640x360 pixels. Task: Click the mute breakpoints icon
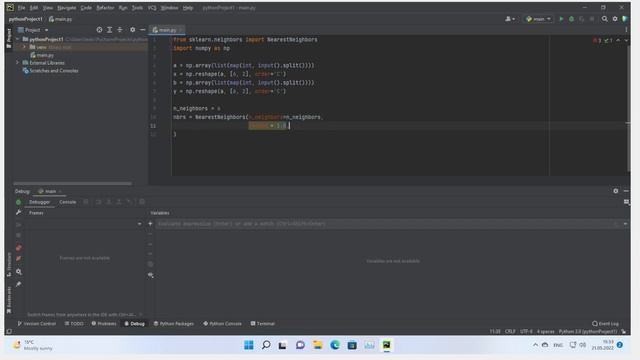pyautogui.click(x=19, y=258)
